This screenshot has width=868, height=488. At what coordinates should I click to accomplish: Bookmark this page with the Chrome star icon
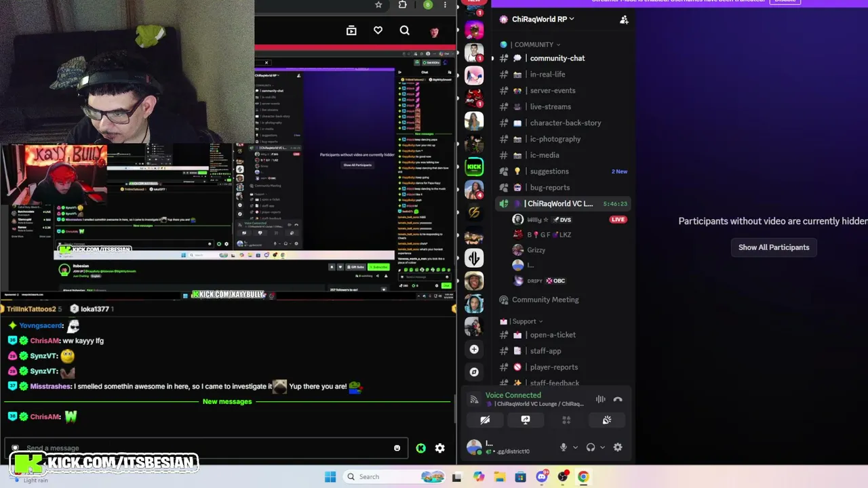378,5
